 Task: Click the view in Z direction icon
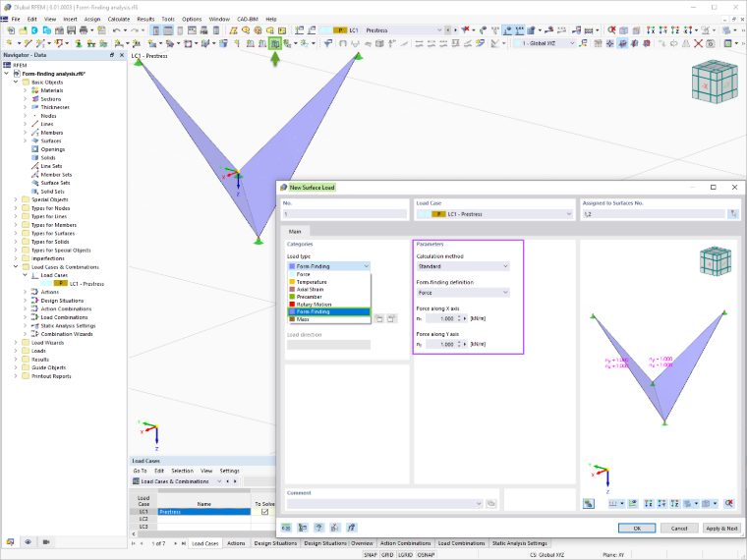674,30
